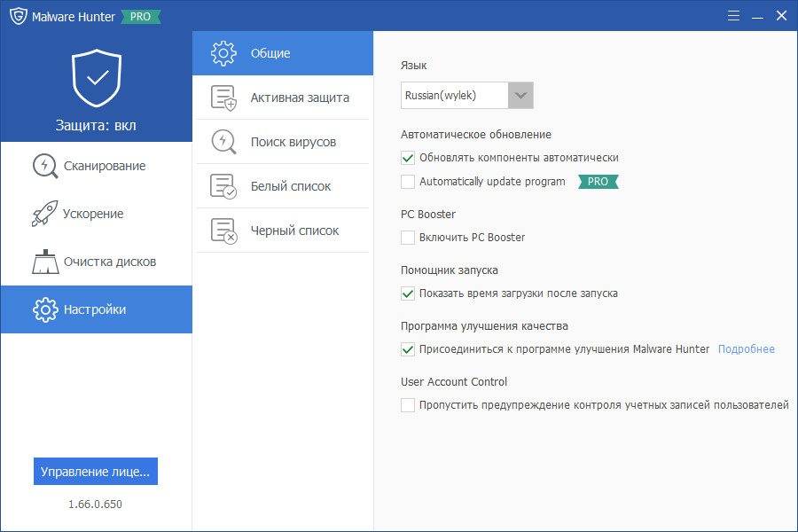Open the Язык dropdown arrow
This screenshot has height=532, width=798.
(520, 95)
